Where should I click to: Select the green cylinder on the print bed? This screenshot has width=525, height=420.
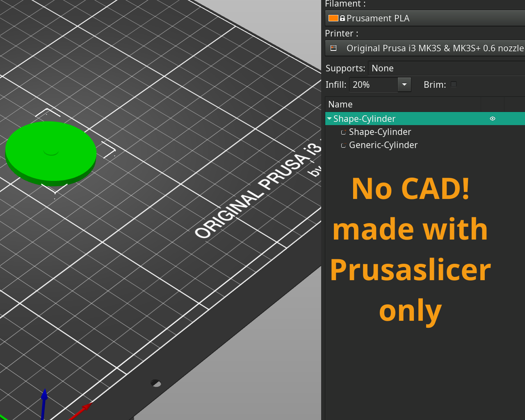(51, 153)
